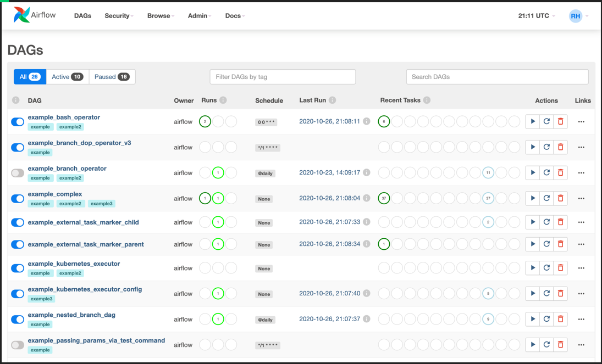
Task: Delete the example_branch_operator DAG
Action: pyautogui.click(x=560, y=172)
